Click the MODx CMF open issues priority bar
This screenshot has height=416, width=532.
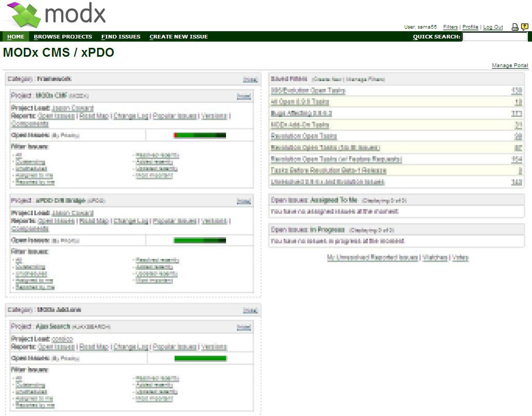coord(199,136)
